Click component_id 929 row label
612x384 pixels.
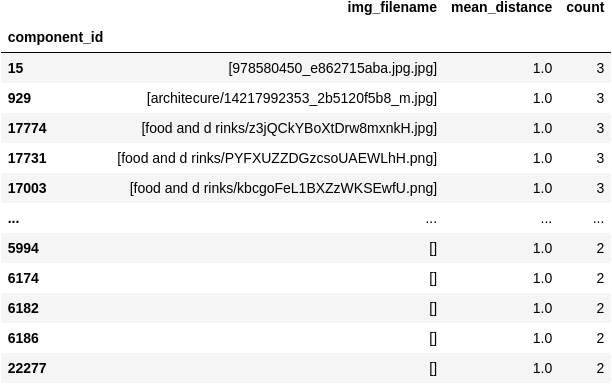coord(19,98)
